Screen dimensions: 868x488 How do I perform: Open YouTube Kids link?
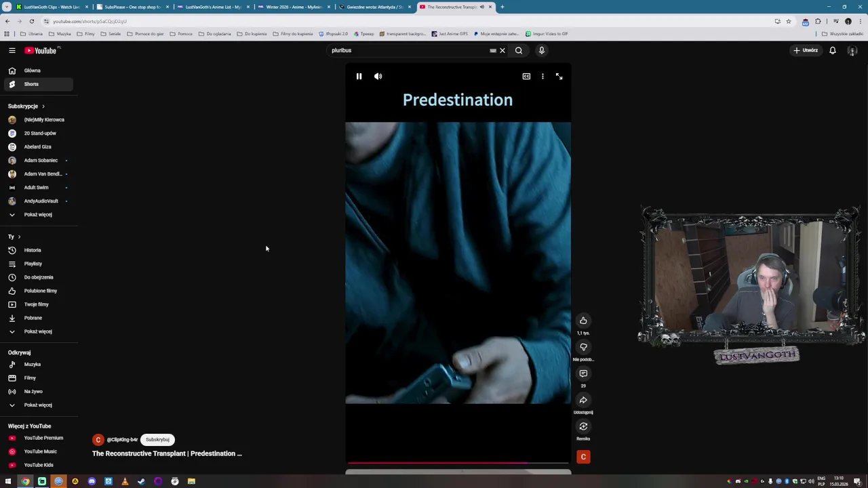click(38, 465)
